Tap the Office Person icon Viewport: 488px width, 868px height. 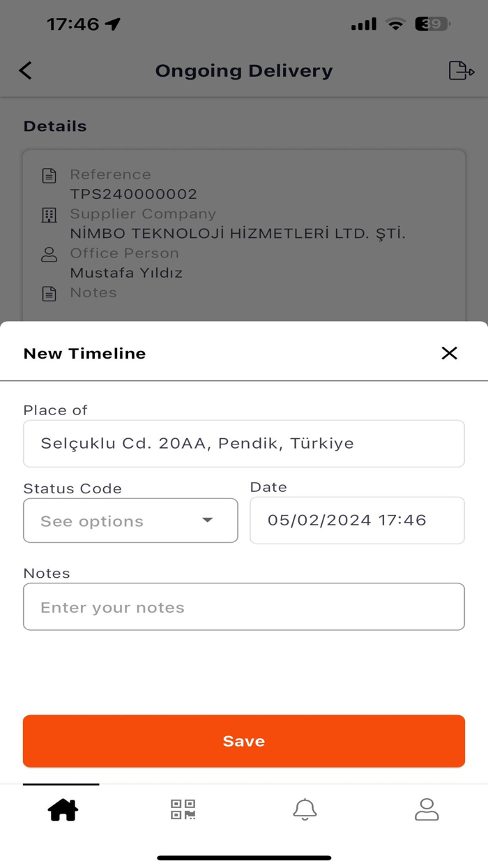pos(49,255)
